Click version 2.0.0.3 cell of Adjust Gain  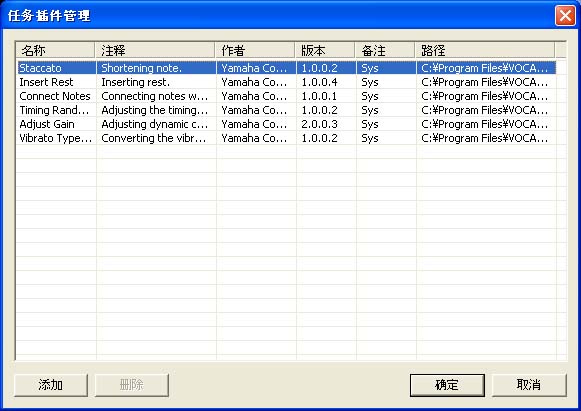[x=319, y=124]
